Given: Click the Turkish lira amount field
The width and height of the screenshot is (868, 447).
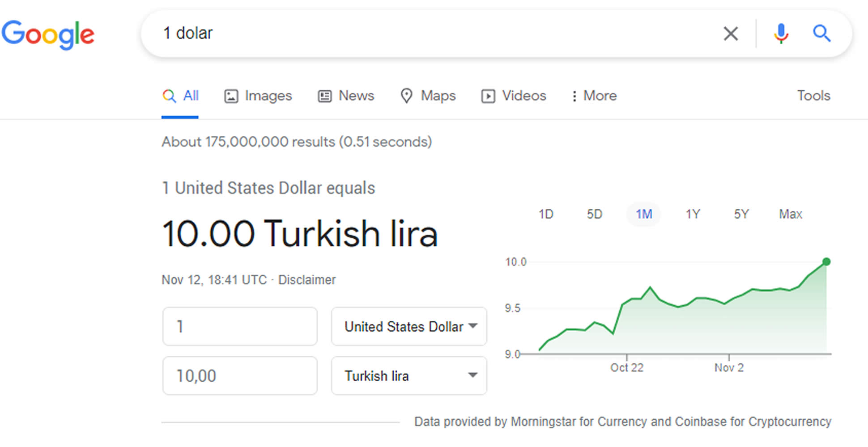Looking at the screenshot, I should [240, 375].
